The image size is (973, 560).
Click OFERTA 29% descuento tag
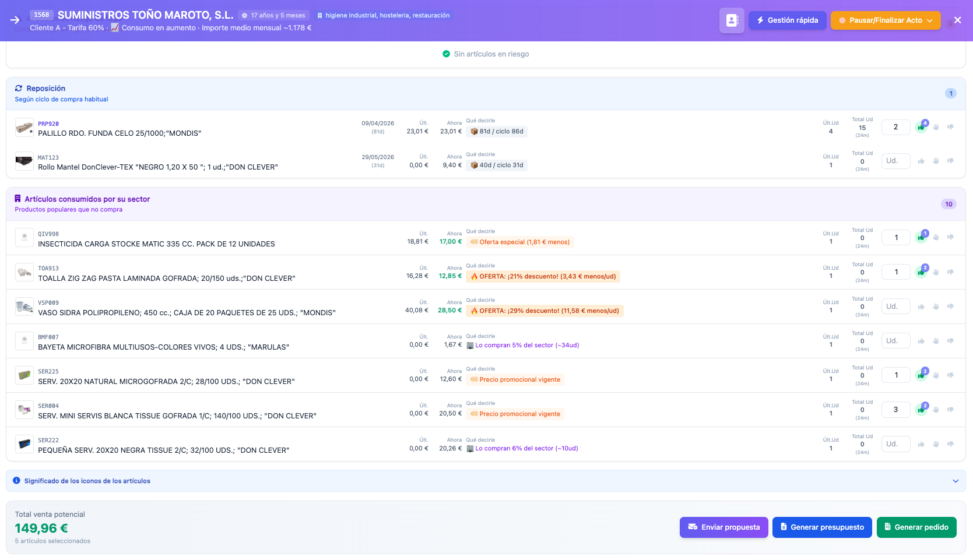(545, 311)
